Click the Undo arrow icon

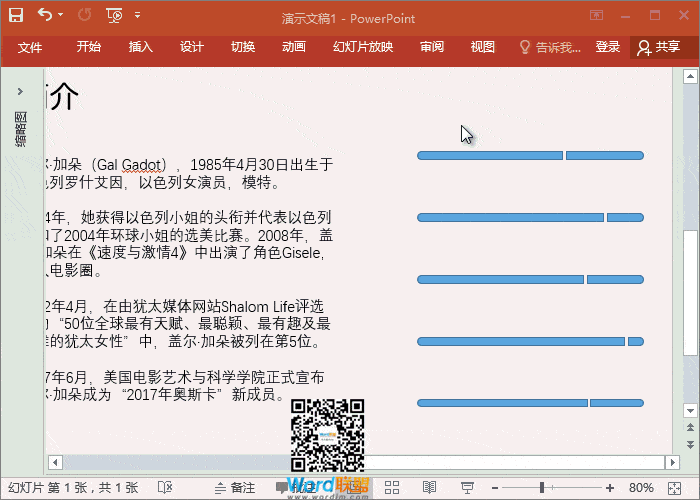[x=45, y=15]
